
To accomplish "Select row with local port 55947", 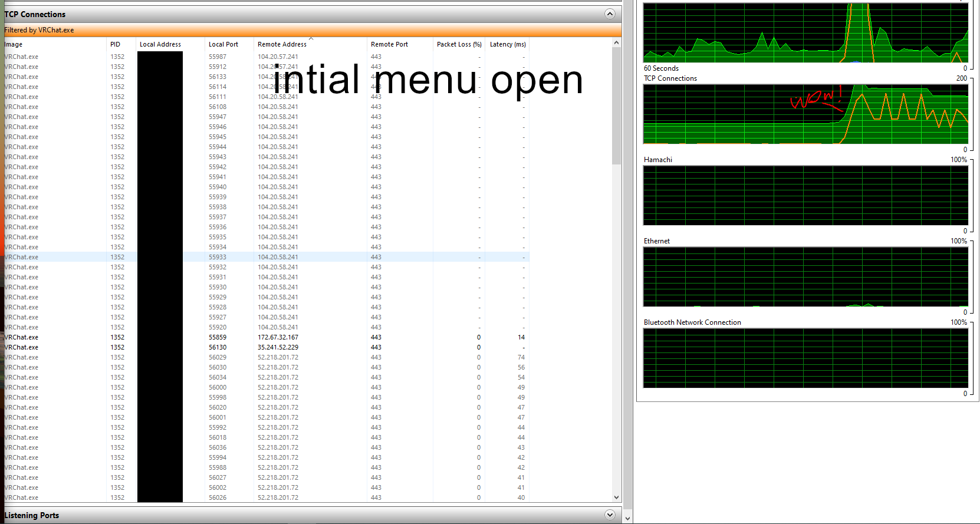I will click(x=267, y=117).
